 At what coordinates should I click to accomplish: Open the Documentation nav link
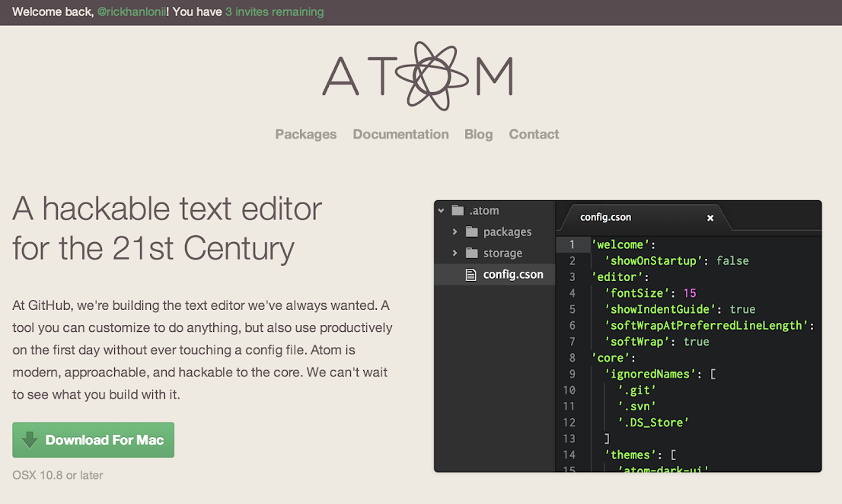[400, 134]
